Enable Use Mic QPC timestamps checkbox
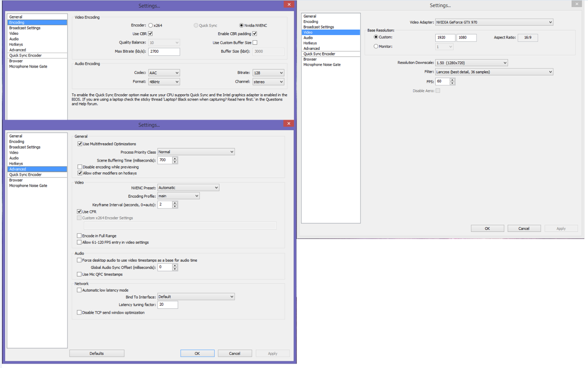This screenshot has height=368, width=588. [79, 274]
